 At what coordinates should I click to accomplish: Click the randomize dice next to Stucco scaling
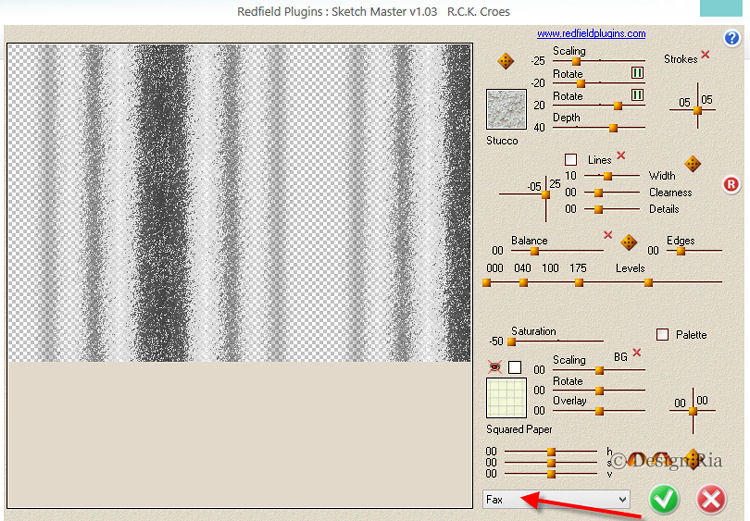click(506, 61)
